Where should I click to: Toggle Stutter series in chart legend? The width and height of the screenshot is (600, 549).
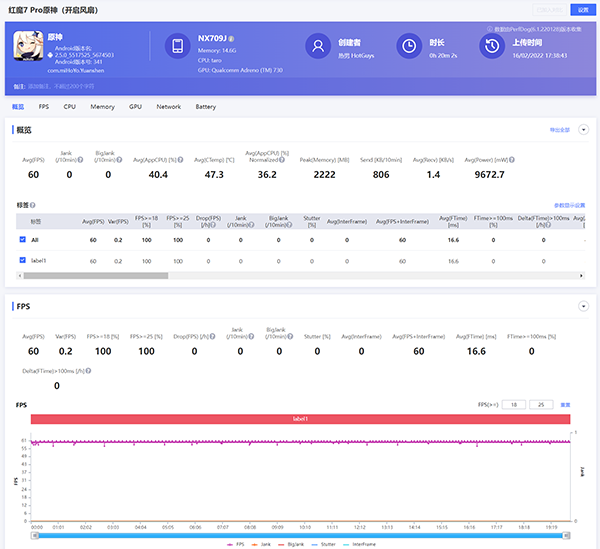point(324,544)
